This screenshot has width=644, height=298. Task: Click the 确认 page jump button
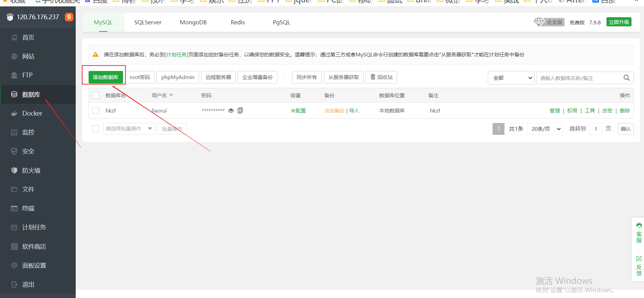point(626,129)
